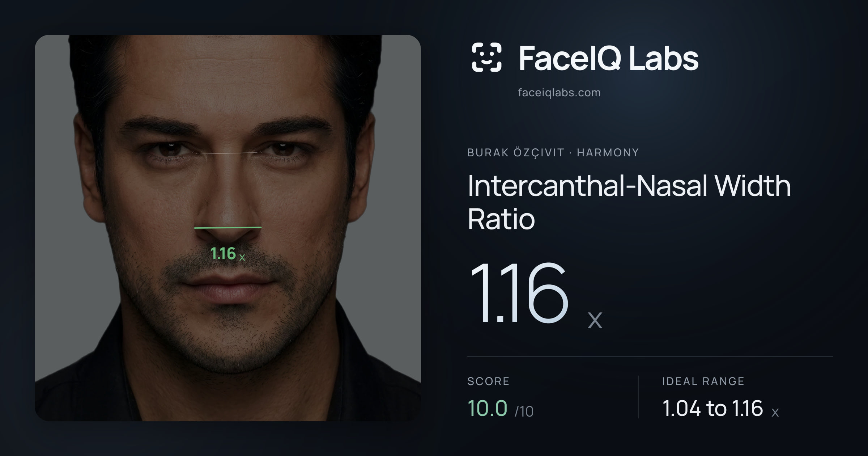
Task: Click the BURAK ÖZÇIVIT · HARMONY label
Action: [553, 152]
